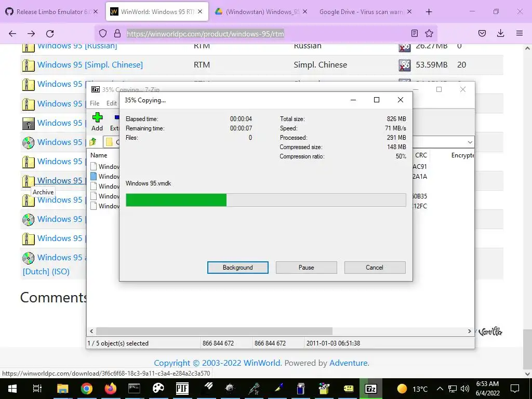Screen dimensions: 532x399
Task: Open the Windows Start button
Action: point(12,389)
